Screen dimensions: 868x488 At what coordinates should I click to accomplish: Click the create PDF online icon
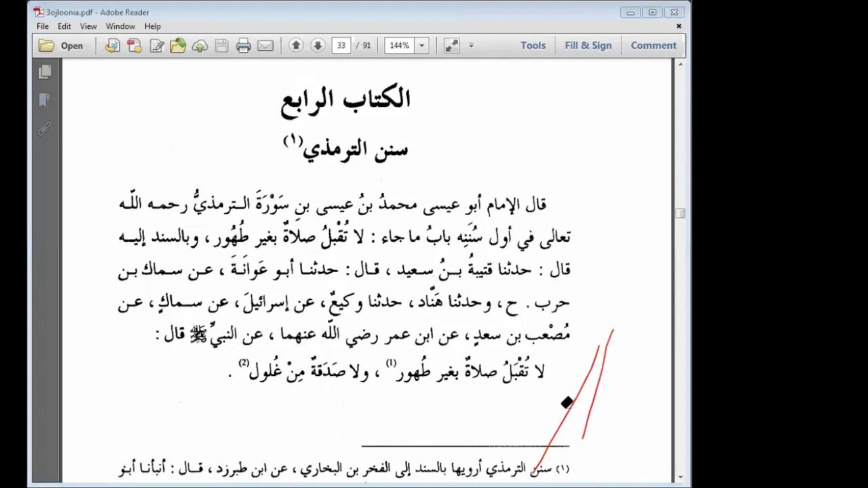(134, 45)
